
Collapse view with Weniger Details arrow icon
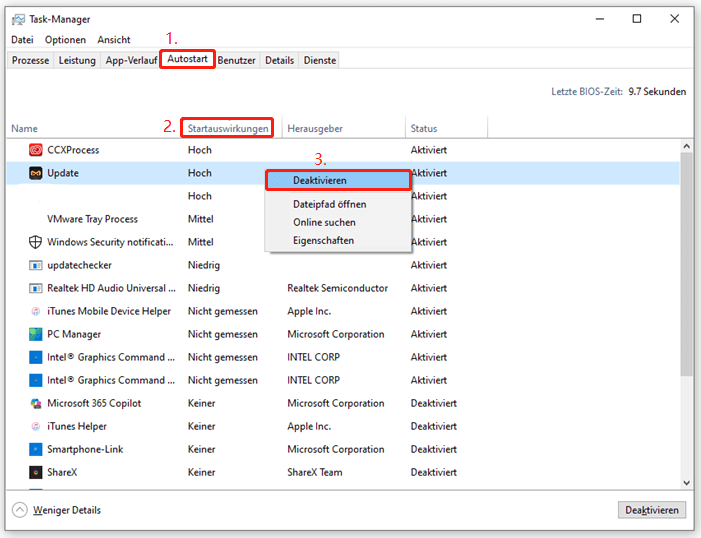coord(20,510)
